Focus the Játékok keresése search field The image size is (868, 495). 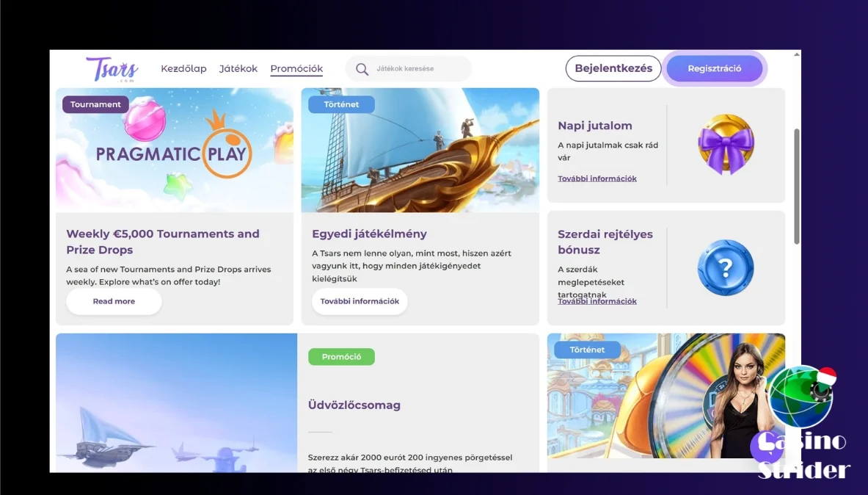pos(409,69)
